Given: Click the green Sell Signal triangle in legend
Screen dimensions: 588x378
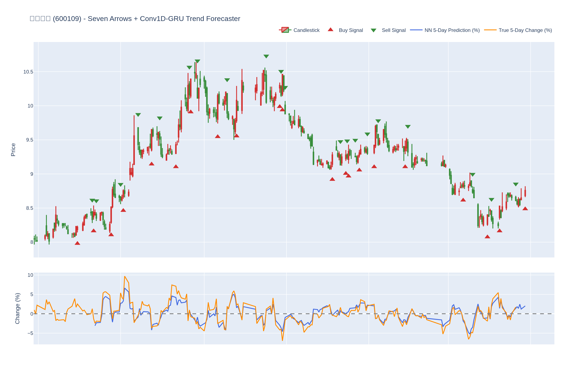Looking at the screenshot, I should [373, 30].
